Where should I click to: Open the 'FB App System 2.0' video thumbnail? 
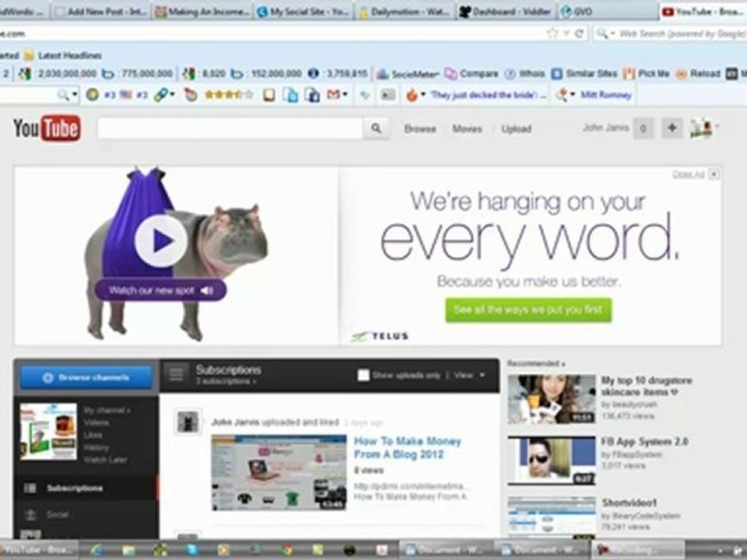551,460
